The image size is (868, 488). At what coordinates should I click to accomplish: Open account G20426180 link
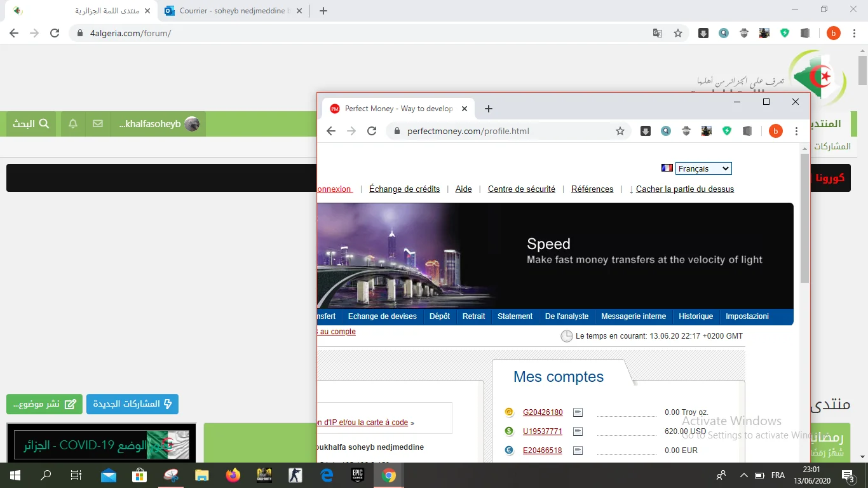pyautogui.click(x=543, y=412)
